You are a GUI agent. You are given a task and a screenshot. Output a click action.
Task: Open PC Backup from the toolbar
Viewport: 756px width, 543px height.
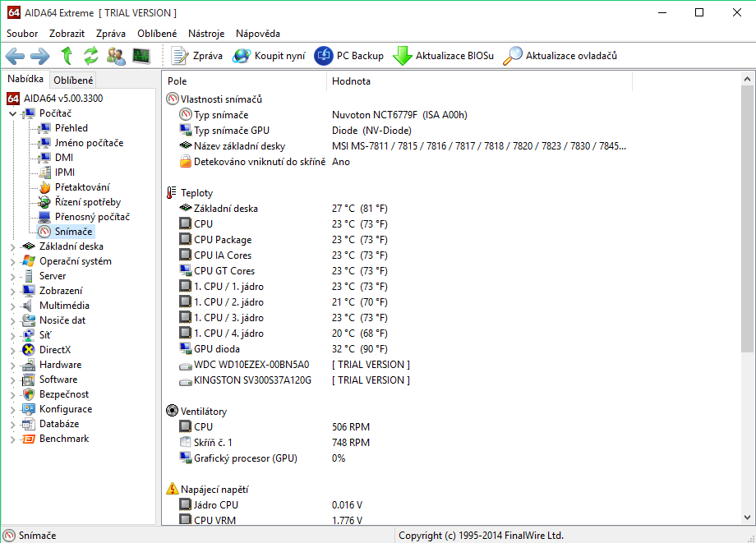348,56
